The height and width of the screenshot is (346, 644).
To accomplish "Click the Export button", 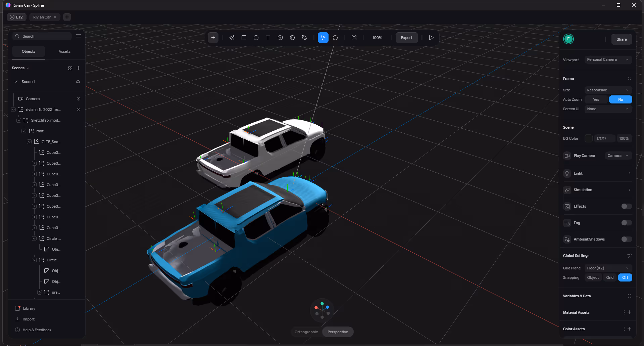I will [406, 38].
